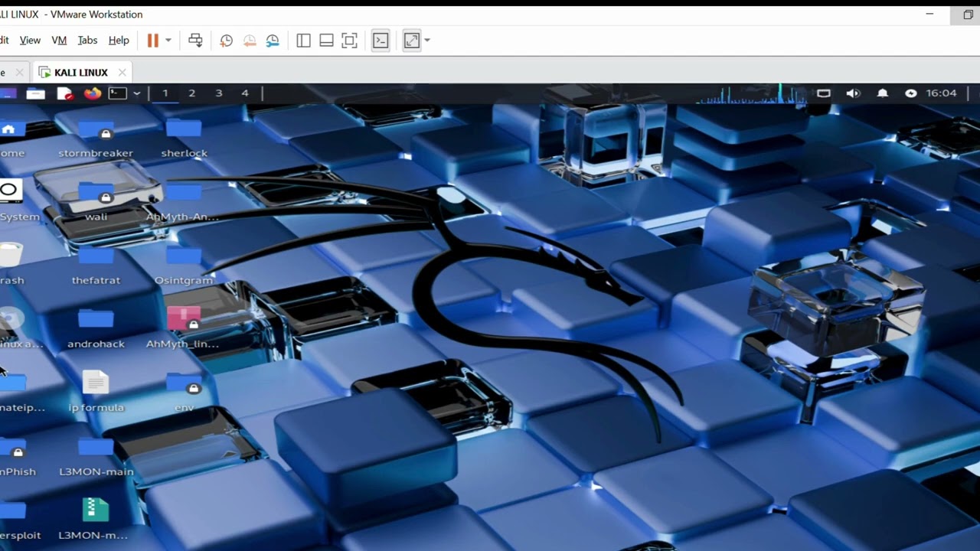Pause the virtual machine from the toolbar
This screenshot has width=980, height=551.
pyautogui.click(x=152, y=41)
